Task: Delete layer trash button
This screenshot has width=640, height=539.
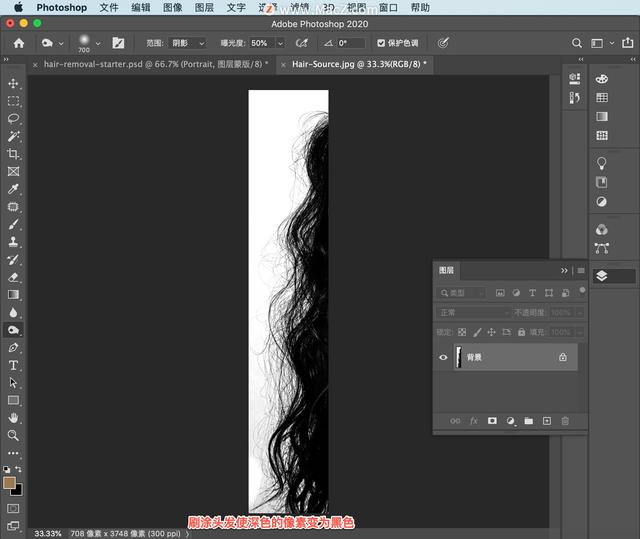Action: [x=565, y=421]
